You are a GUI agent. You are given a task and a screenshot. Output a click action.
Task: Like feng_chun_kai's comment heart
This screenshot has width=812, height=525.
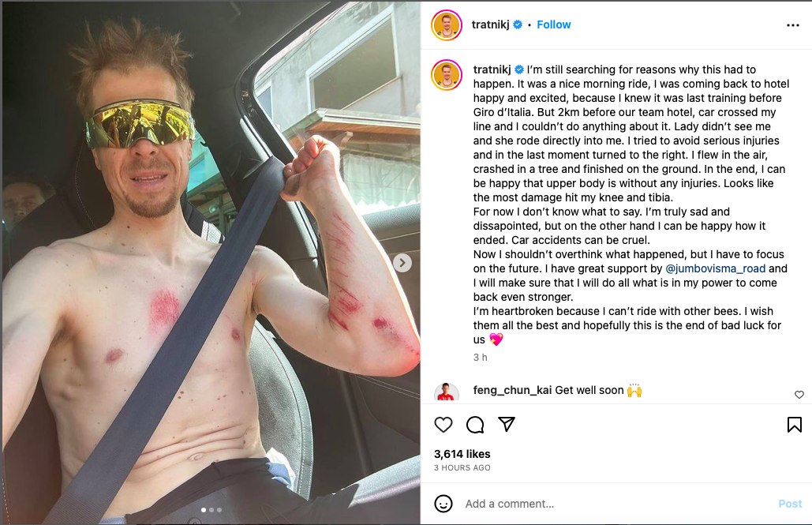799,395
